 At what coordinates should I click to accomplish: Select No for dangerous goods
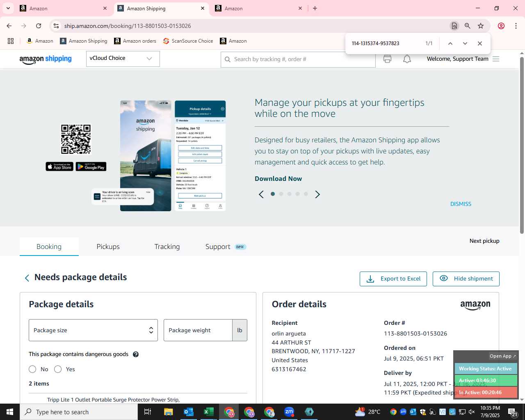pyautogui.click(x=32, y=369)
